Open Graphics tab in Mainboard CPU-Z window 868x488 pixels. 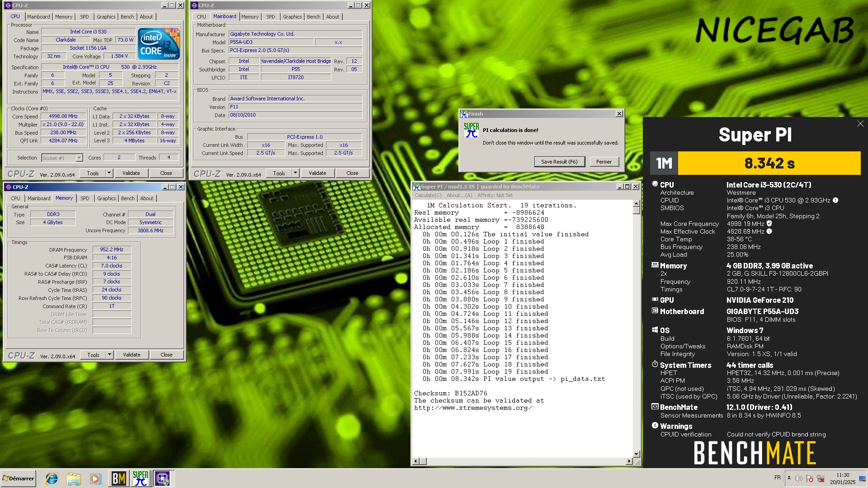292,17
